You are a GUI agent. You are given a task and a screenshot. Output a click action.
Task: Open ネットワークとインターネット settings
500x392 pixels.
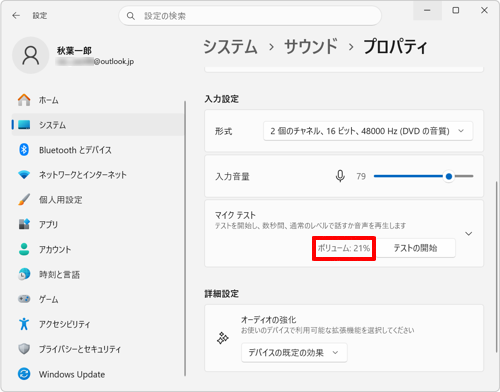click(x=98, y=174)
